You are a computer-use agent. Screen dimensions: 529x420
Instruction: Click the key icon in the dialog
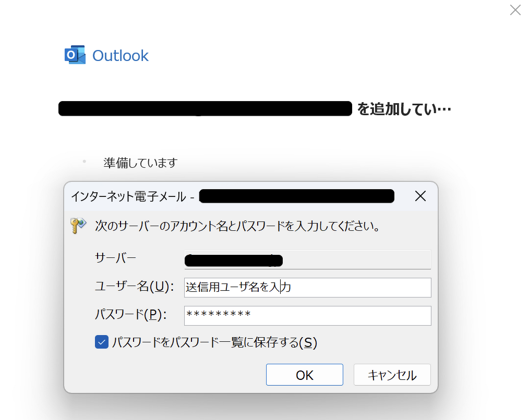[78, 226]
